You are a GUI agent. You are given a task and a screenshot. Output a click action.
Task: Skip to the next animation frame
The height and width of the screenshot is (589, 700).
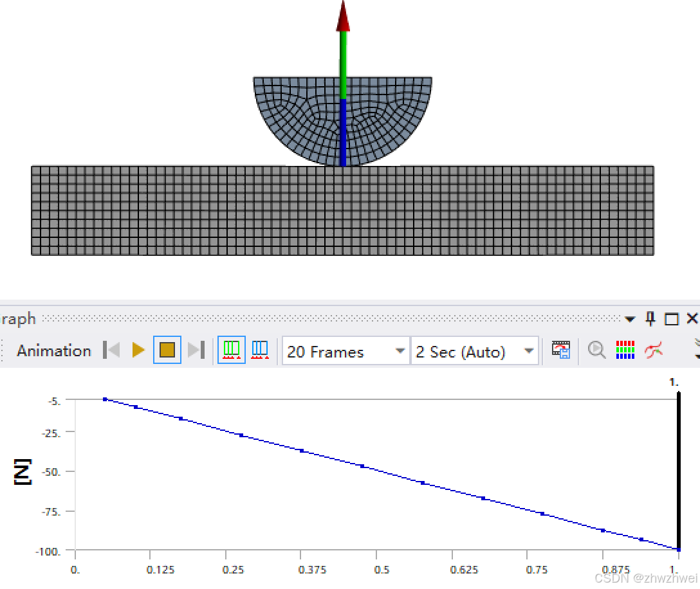click(196, 350)
